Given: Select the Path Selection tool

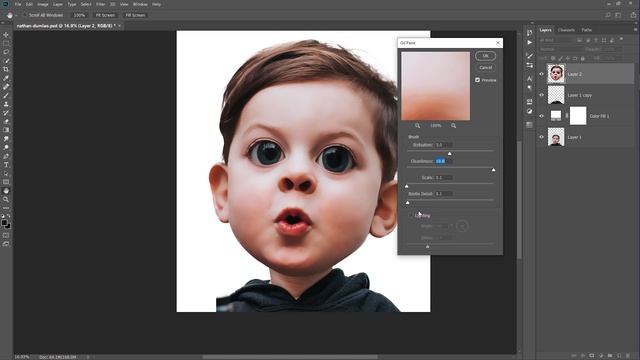Looking at the screenshot, I should pos(6,173).
